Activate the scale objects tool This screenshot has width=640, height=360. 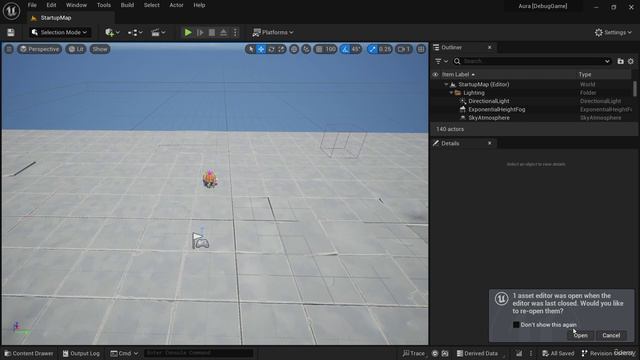pyautogui.click(x=281, y=49)
